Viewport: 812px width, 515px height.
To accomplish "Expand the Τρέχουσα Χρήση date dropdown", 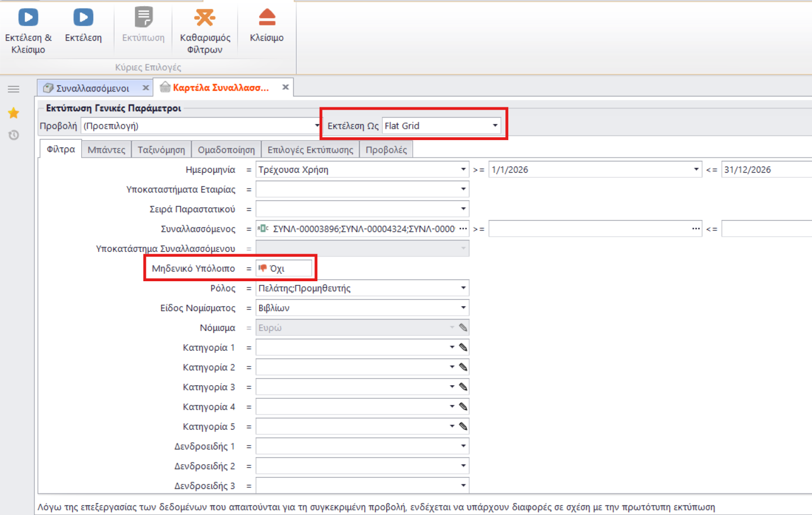I will coord(463,169).
